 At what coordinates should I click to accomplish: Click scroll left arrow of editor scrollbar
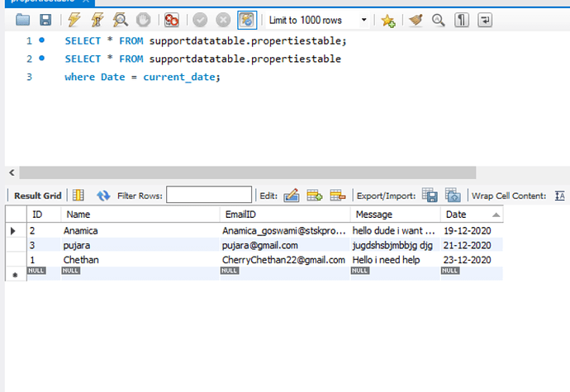pos(12,172)
